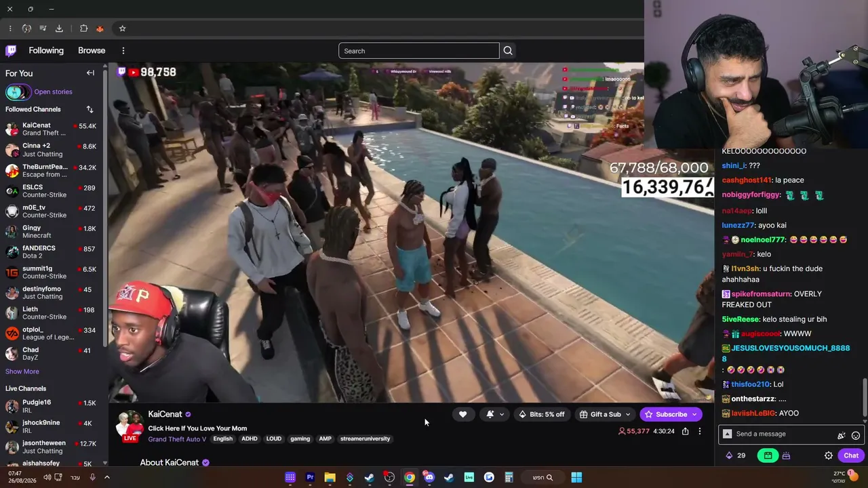Open the browser extensions puzzle icon
Screen dimensions: 868x488
coord(83,28)
